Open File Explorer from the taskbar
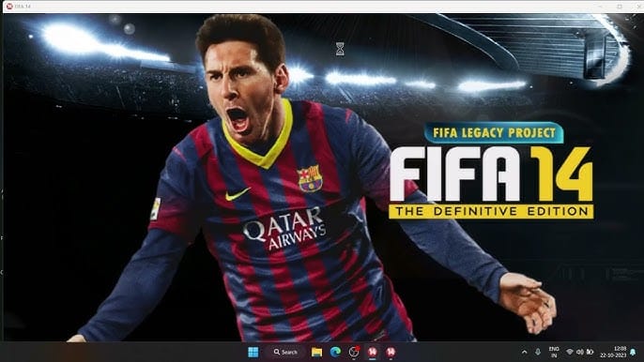 click(316, 352)
